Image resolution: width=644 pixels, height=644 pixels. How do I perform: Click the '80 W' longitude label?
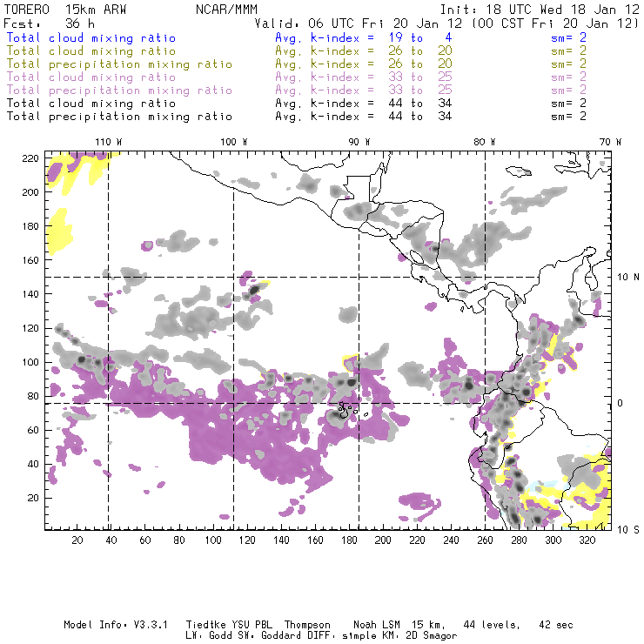coord(485,142)
